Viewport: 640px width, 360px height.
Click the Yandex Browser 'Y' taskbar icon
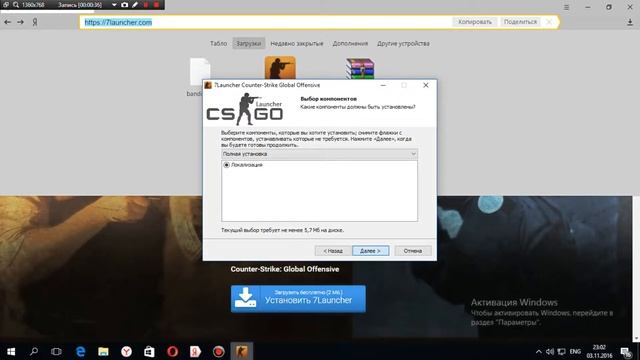[127, 351]
